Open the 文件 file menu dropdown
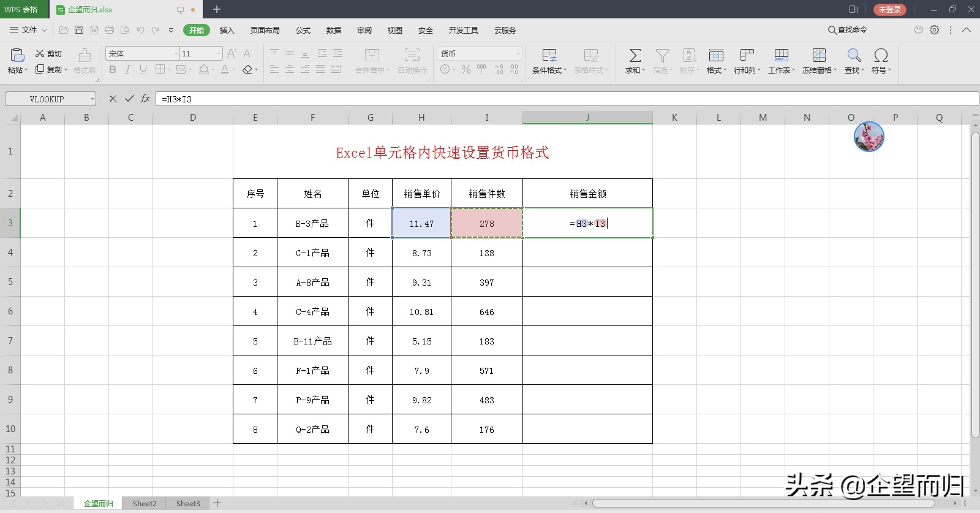The width and height of the screenshot is (980, 513). (29, 29)
